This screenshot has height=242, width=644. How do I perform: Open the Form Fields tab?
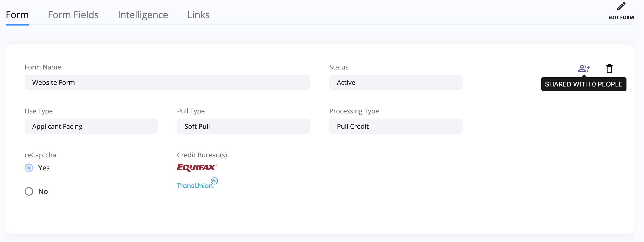click(x=73, y=15)
